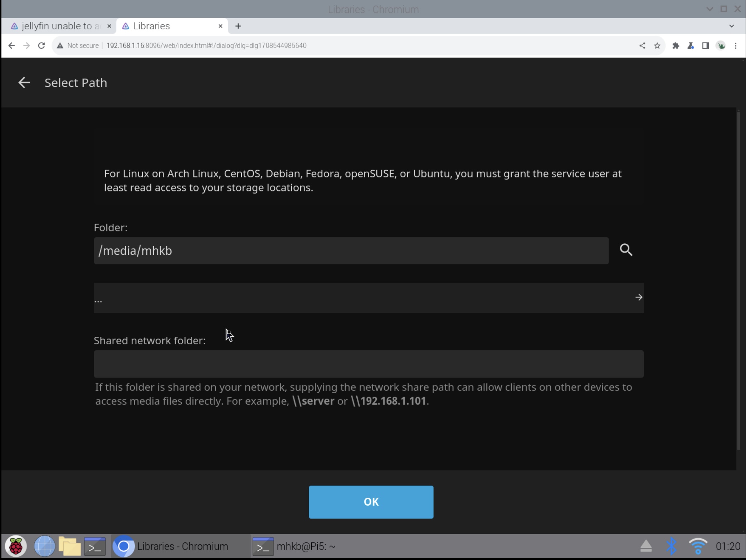
Task: Switch to 'jellyfin unable to' tab
Action: coord(57,26)
